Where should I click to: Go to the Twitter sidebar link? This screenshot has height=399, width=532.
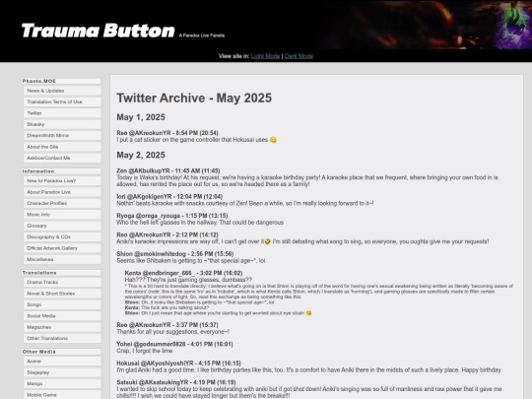click(x=62, y=113)
